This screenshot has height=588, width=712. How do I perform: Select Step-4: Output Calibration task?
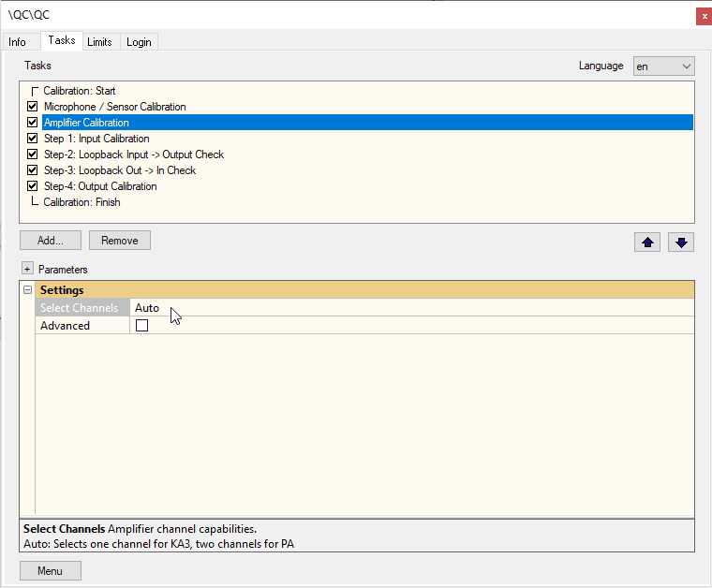(x=100, y=186)
